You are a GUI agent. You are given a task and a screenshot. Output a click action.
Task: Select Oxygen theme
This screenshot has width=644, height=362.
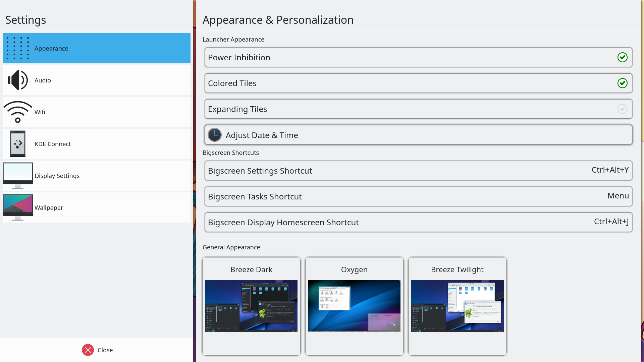(354, 306)
